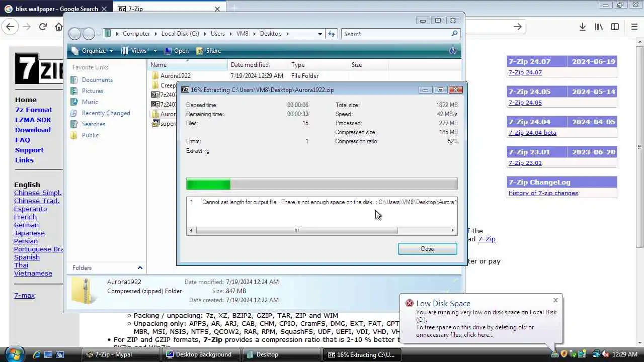644x362 pixels.
Task: Click the Go arrow in the browser address bar
Action: pos(517,27)
